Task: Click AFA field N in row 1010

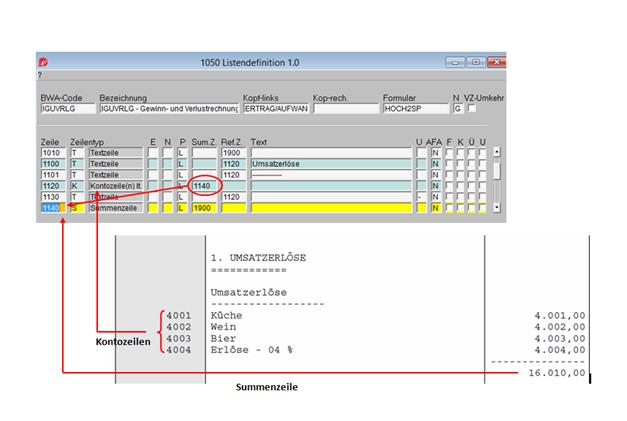Action: 436,153
